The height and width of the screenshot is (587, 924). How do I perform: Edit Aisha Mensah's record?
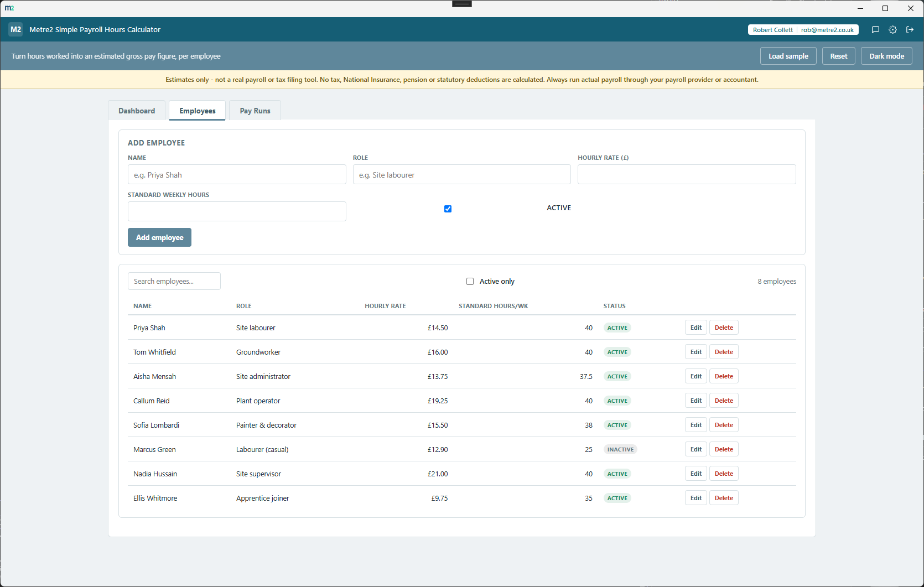pyautogui.click(x=696, y=376)
